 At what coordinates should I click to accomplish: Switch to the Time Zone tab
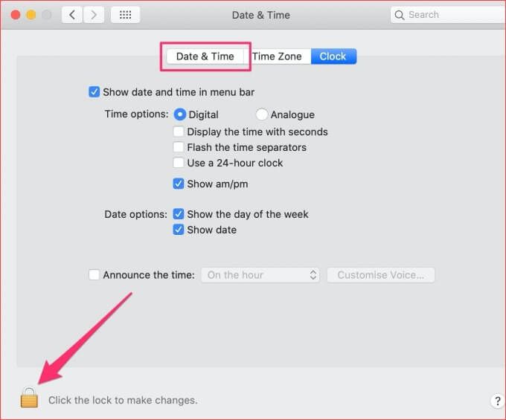click(x=277, y=56)
